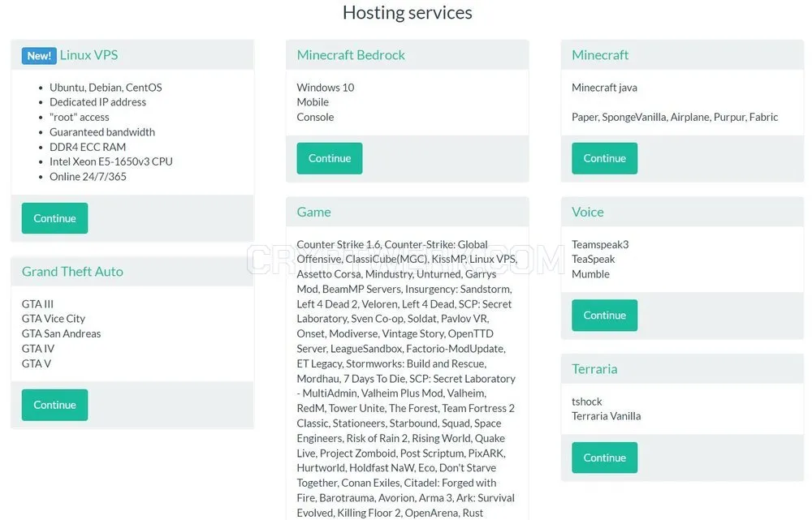Select 'Online 24/7/365' bullet
The height and width of the screenshot is (520, 812).
[x=88, y=176]
